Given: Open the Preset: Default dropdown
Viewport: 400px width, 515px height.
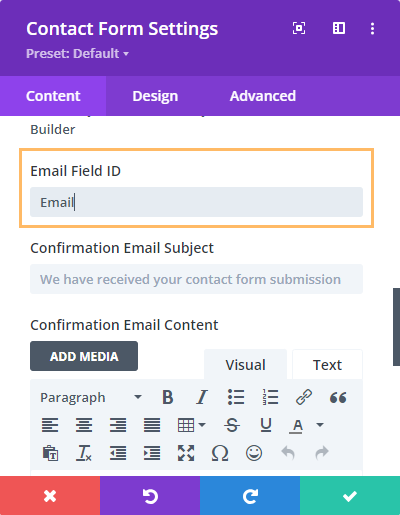Looking at the screenshot, I should [78, 54].
